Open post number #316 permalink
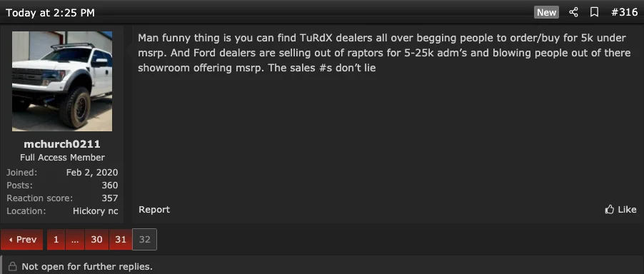The width and height of the screenshot is (644, 274). 624,13
